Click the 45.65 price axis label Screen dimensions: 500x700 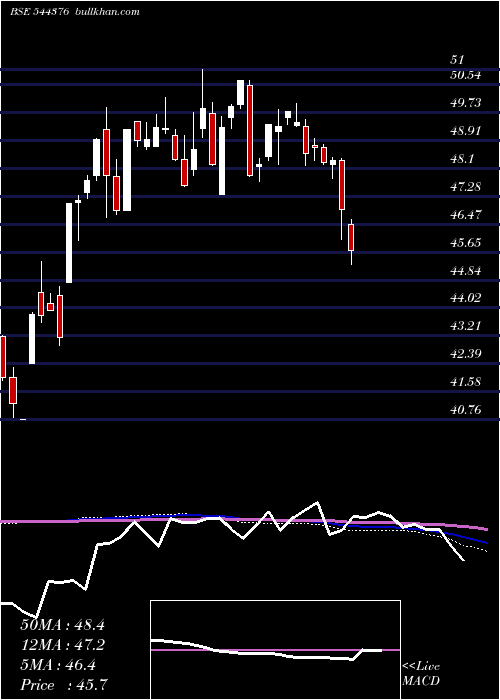coord(466,242)
